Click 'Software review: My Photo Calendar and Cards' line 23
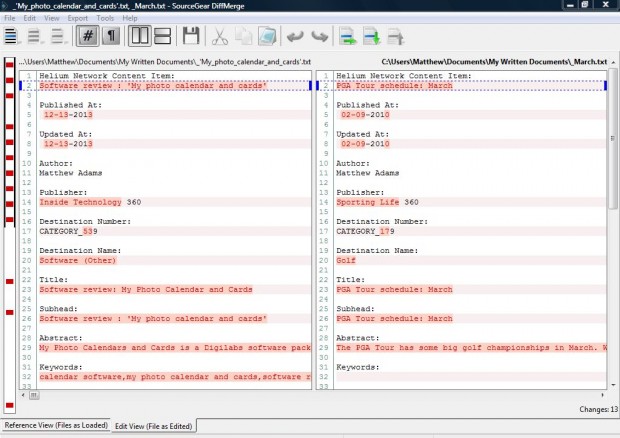 click(x=146, y=289)
